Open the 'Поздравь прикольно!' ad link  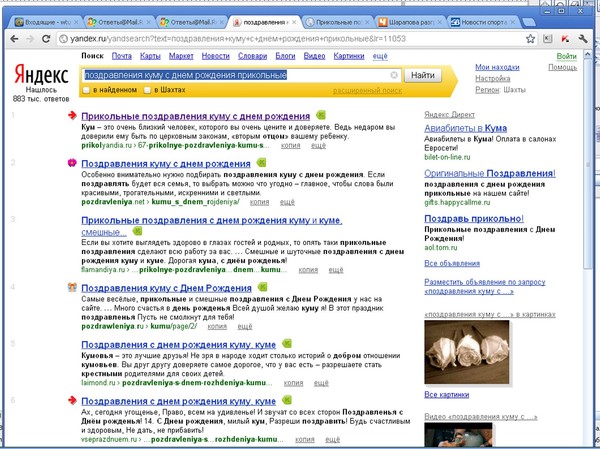(x=474, y=219)
